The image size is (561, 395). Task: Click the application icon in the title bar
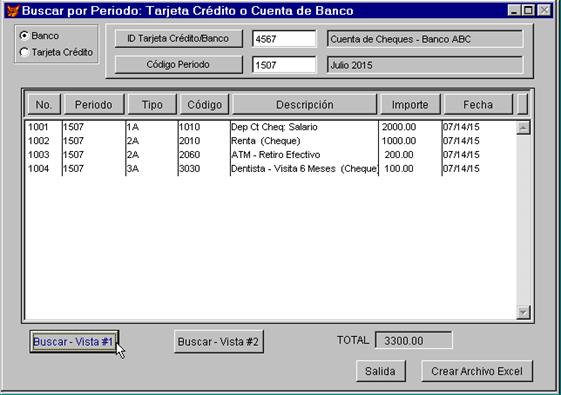click(x=13, y=11)
